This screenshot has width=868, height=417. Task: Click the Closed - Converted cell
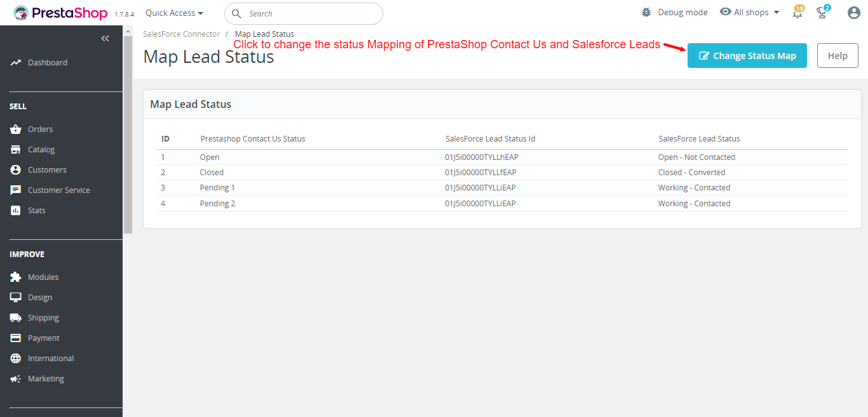coord(692,173)
